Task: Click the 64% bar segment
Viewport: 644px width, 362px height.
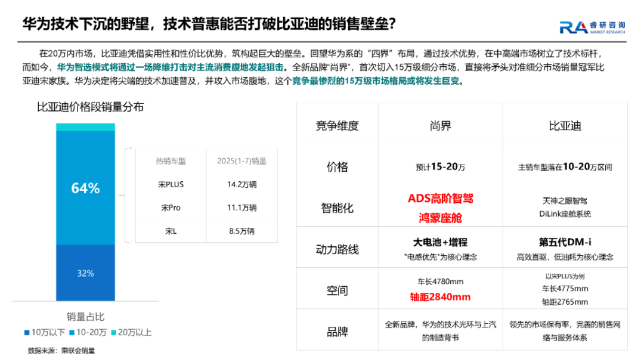Action: [85, 188]
